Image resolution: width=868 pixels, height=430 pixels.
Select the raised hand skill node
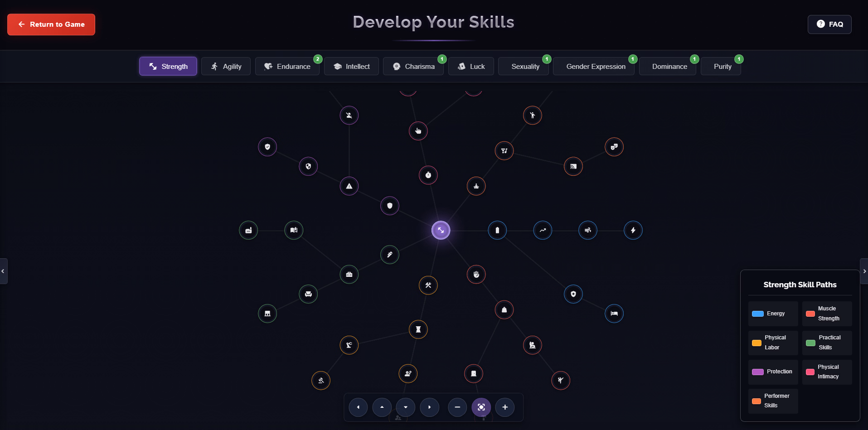(x=476, y=274)
